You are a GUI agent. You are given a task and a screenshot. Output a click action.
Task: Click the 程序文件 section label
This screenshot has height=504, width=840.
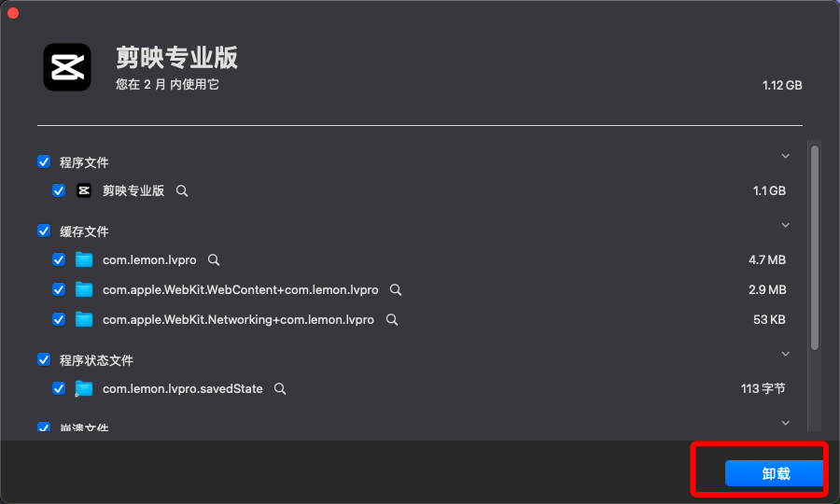pyautogui.click(x=84, y=162)
